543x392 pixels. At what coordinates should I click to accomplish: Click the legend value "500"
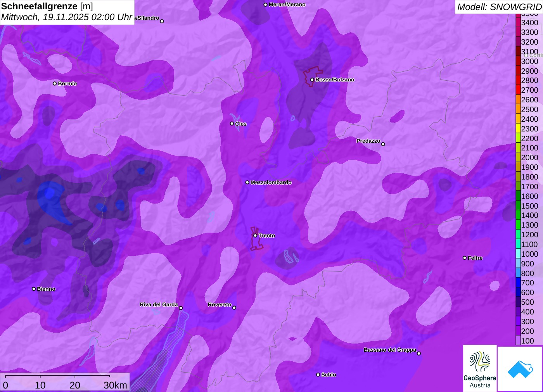[x=527, y=302]
